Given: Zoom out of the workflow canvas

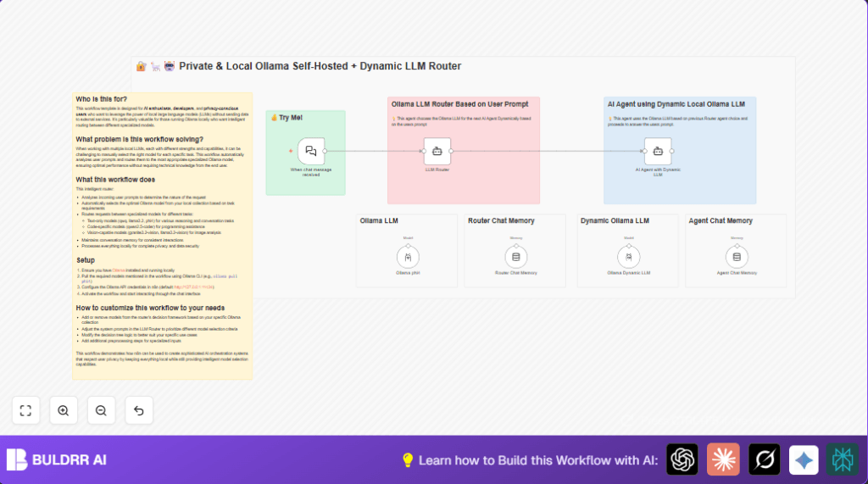Looking at the screenshot, I should pyautogui.click(x=101, y=410).
